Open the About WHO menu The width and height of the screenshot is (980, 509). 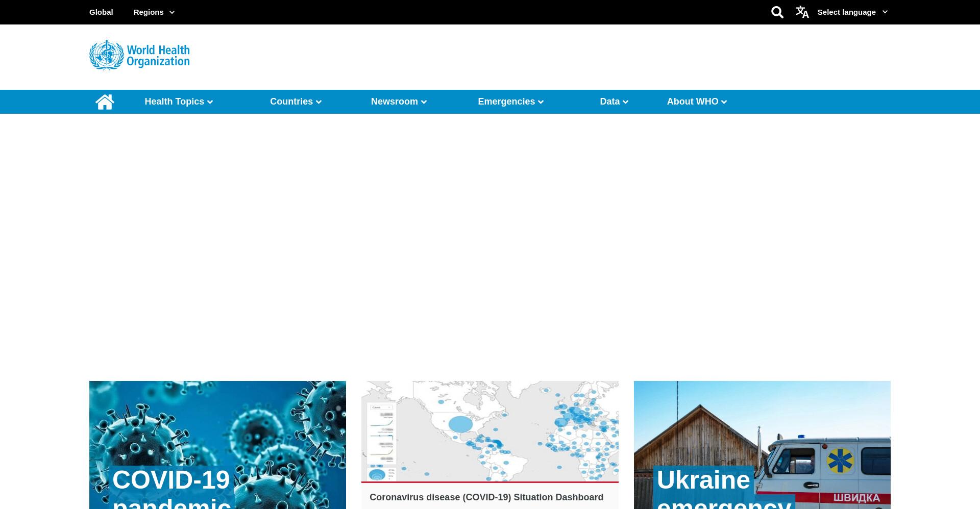pyautogui.click(x=697, y=101)
